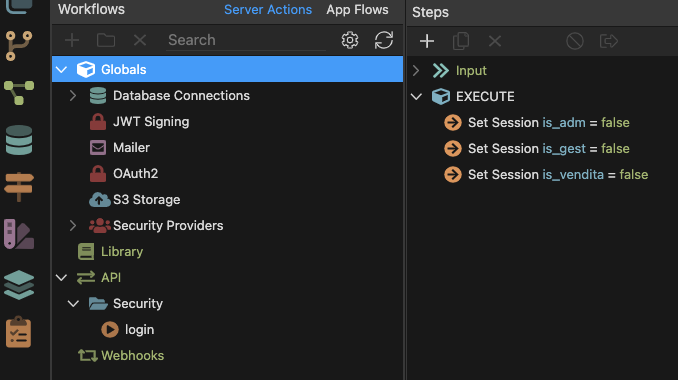Click the Input label in Steps
The image size is (678, 380).
click(471, 70)
